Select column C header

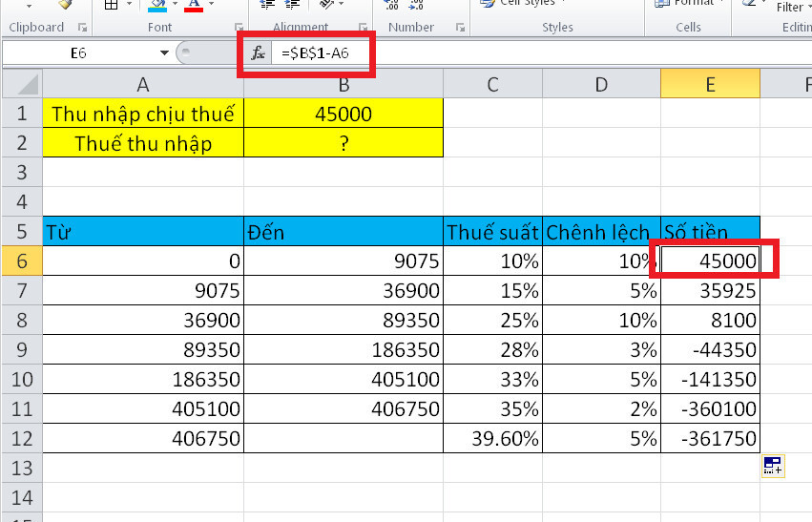point(493,84)
